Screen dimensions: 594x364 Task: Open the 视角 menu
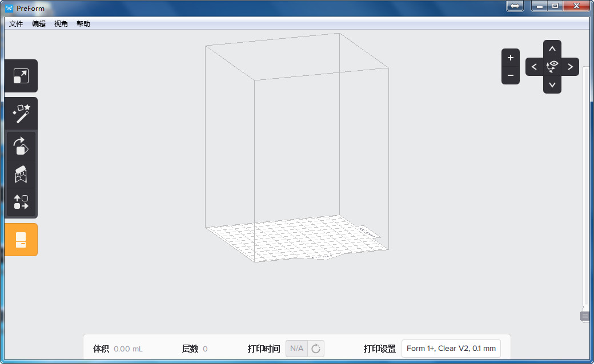61,24
